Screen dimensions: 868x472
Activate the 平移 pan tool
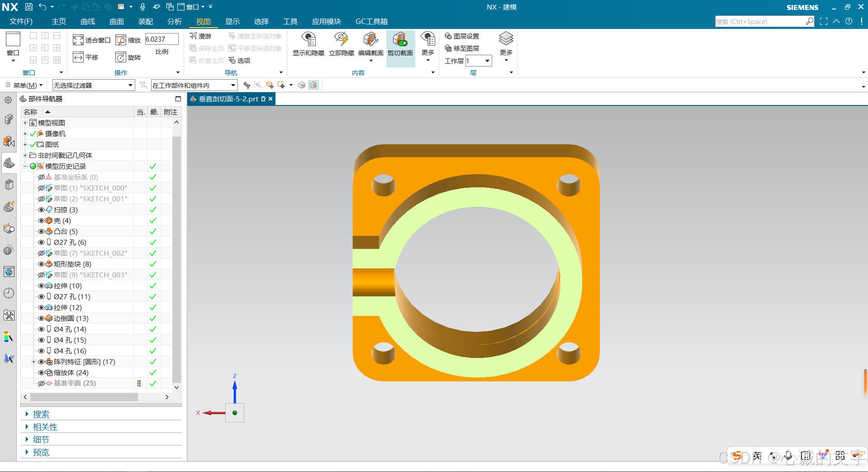86,57
